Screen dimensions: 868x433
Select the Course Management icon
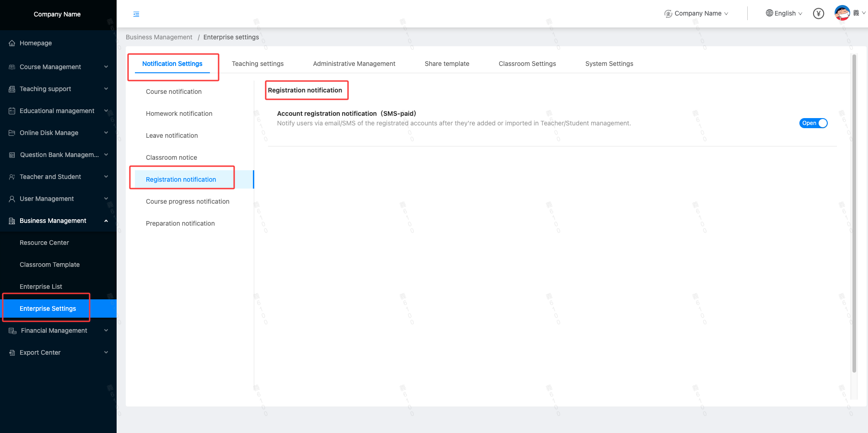tap(11, 67)
